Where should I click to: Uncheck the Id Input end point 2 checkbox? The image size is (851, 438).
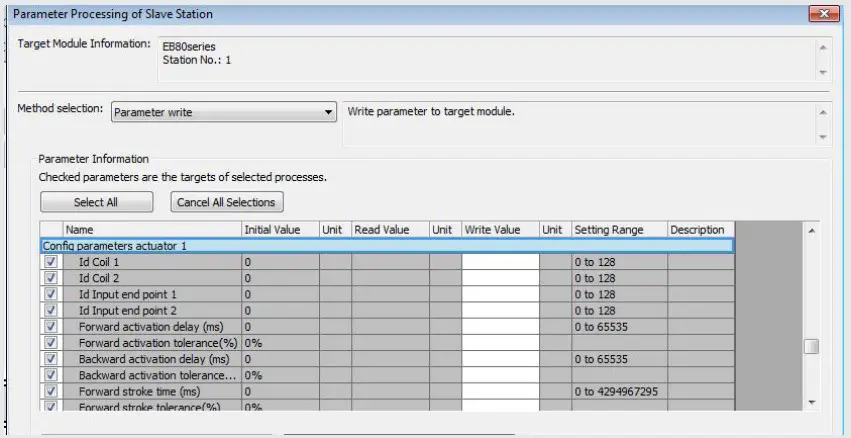coord(52,310)
